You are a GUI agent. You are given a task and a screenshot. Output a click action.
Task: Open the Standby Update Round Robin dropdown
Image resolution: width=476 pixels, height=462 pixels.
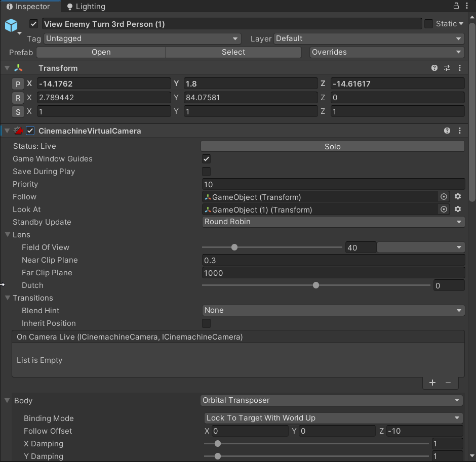point(333,222)
